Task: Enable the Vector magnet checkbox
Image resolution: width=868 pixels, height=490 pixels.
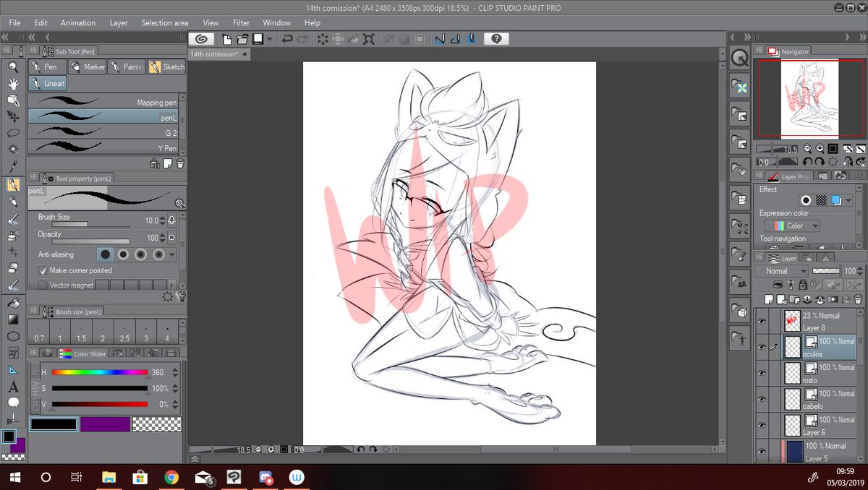Action: pos(43,285)
